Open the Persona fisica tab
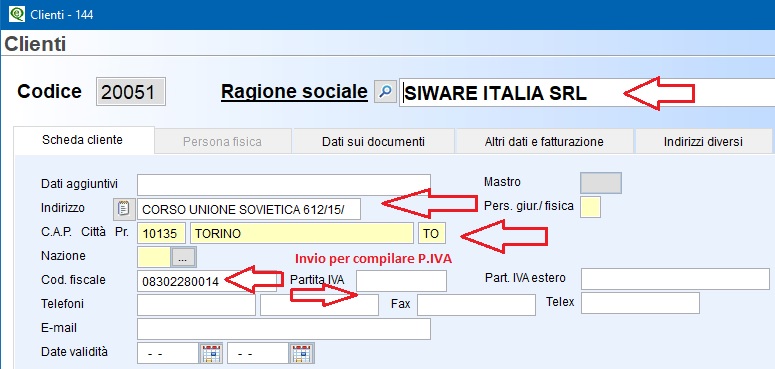 (x=222, y=142)
